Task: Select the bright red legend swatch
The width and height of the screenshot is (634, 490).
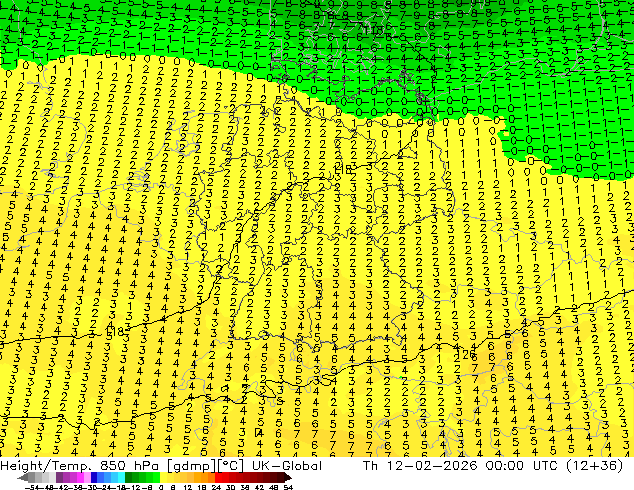Action: point(218,477)
